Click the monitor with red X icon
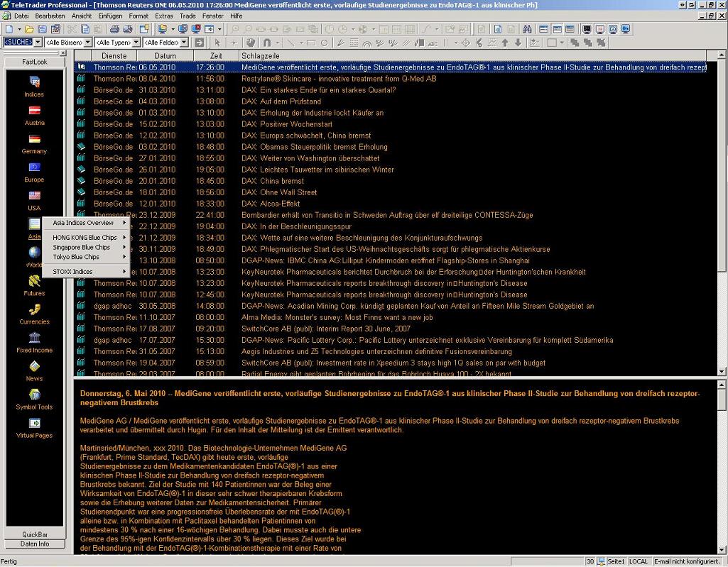 pos(196,29)
